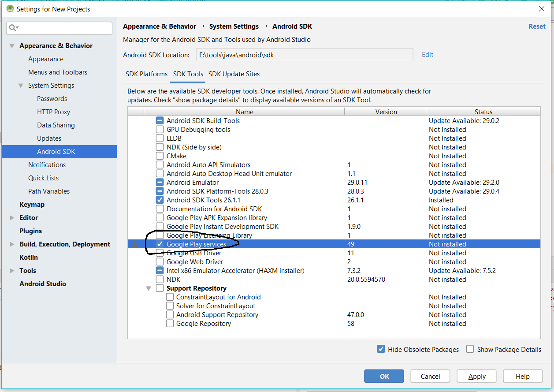Uncheck Hide Obsolete Packages
This screenshot has width=554, height=392.
click(381, 349)
